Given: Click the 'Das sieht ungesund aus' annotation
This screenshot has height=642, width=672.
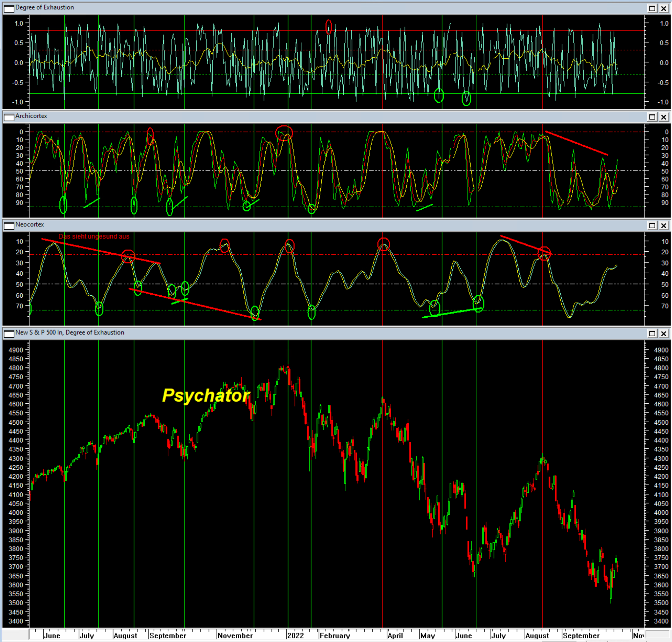Looking at the screenshot, I should (94, 237).
